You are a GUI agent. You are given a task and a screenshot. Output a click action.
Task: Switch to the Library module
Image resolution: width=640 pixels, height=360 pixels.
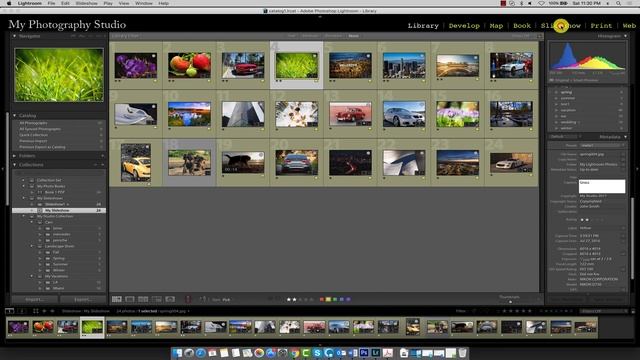click(x=423, y=25)
